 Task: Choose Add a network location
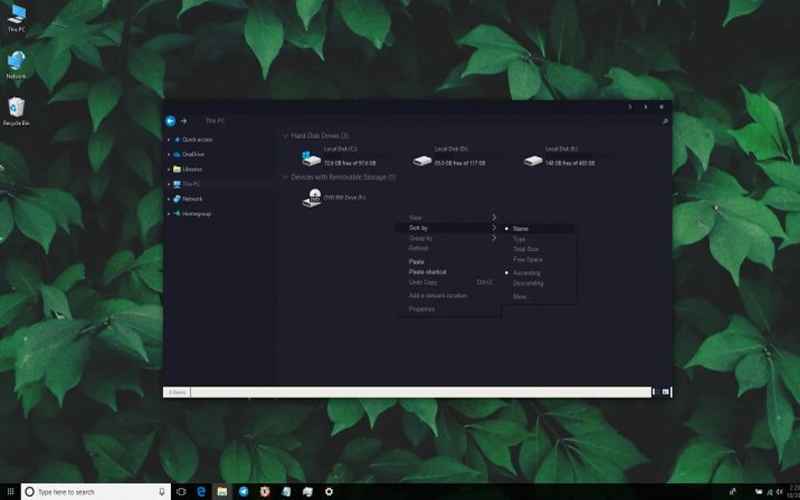(x=449, y=295)
